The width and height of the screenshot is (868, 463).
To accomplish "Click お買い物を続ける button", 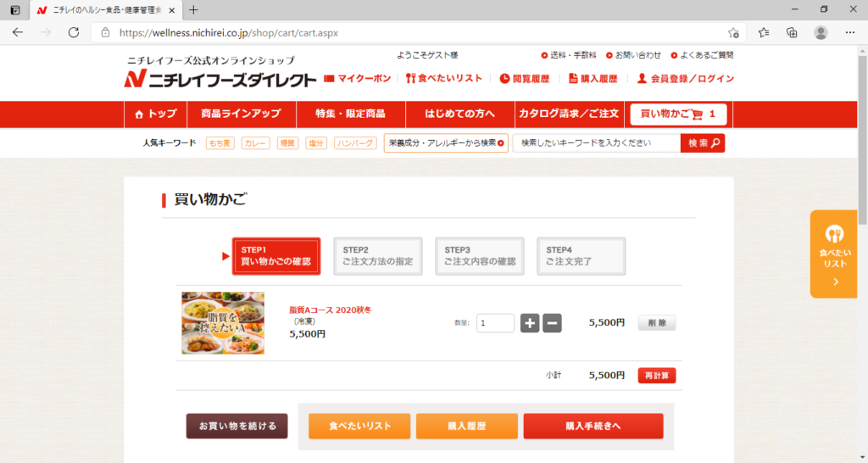I will [x=237, y=426].
